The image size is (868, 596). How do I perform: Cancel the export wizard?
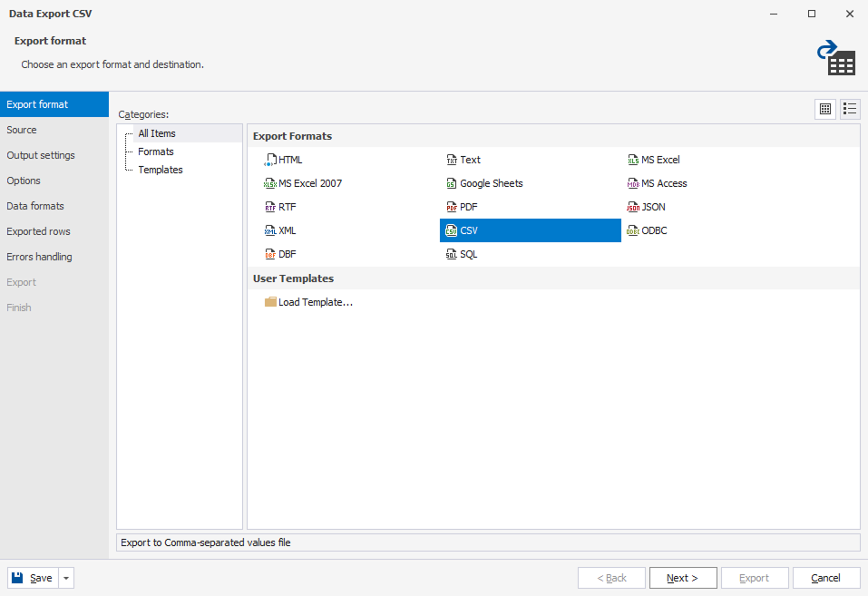pos(825,577)
